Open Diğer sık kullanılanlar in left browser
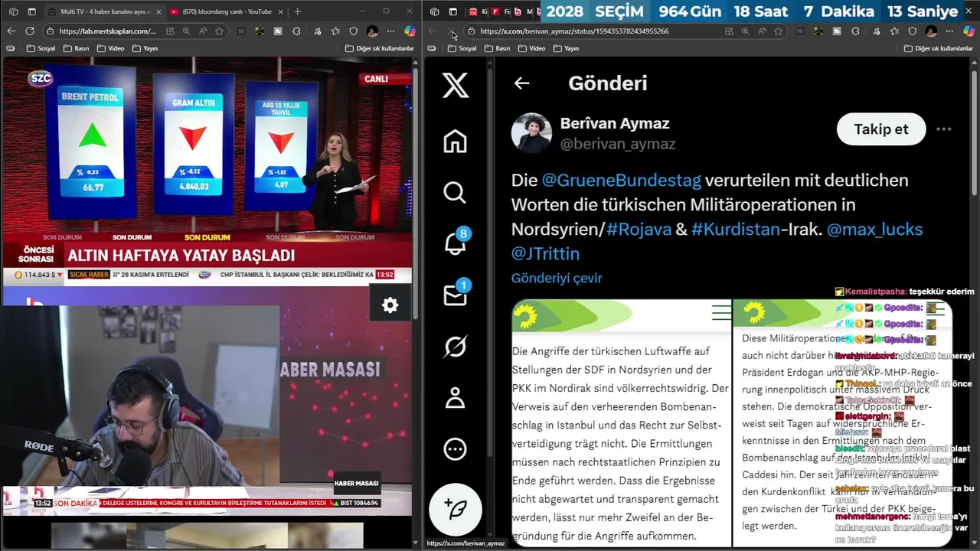This screenshot has height=551, width=980. 380,48
